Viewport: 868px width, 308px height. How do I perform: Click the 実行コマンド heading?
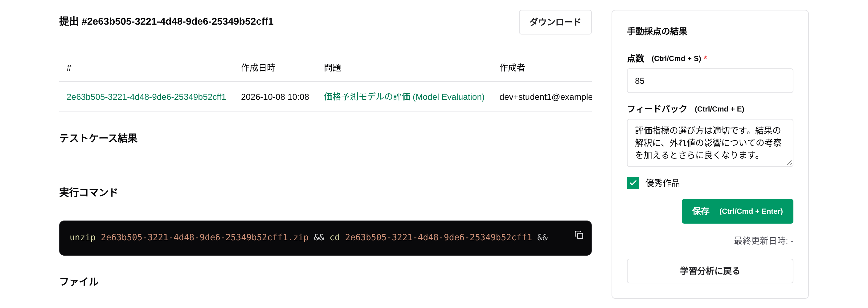tap(88, 192)
